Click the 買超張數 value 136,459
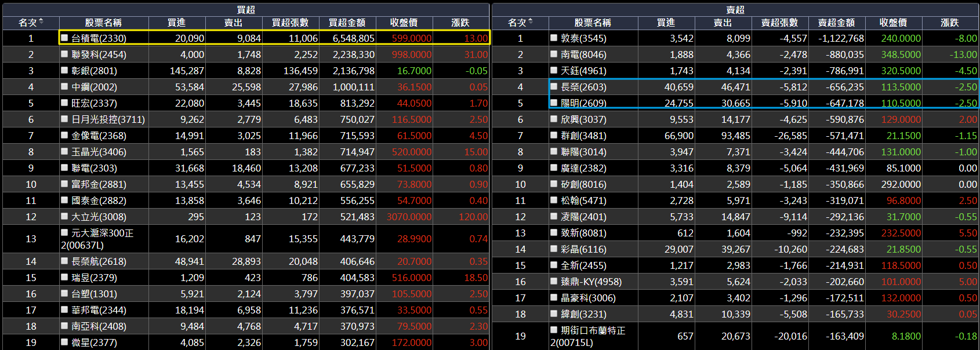The height and width of the screenshot is (350, 980). [x=300, y=71]
